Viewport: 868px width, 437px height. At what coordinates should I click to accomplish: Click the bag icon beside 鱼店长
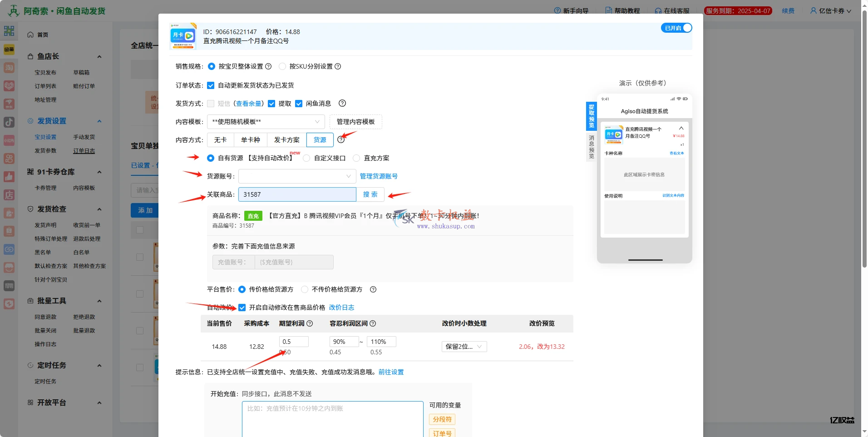(30, 56)
